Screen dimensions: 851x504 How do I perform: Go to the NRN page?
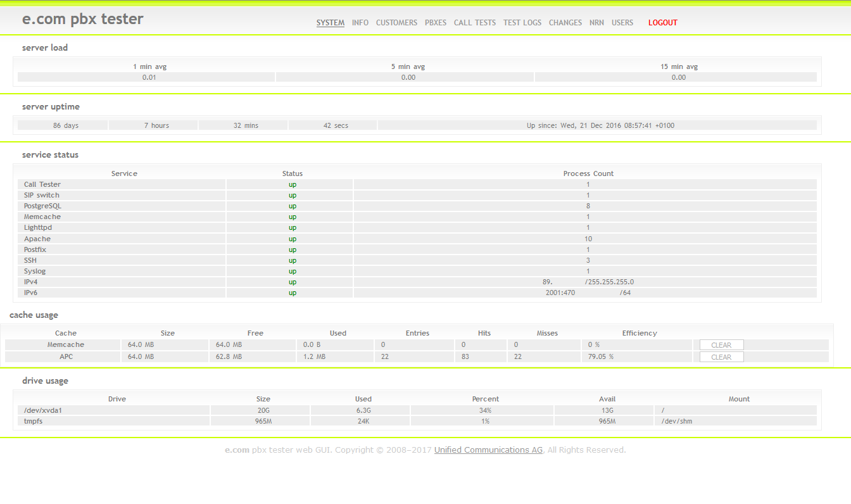pyautogui.click(x=596, y=23)
